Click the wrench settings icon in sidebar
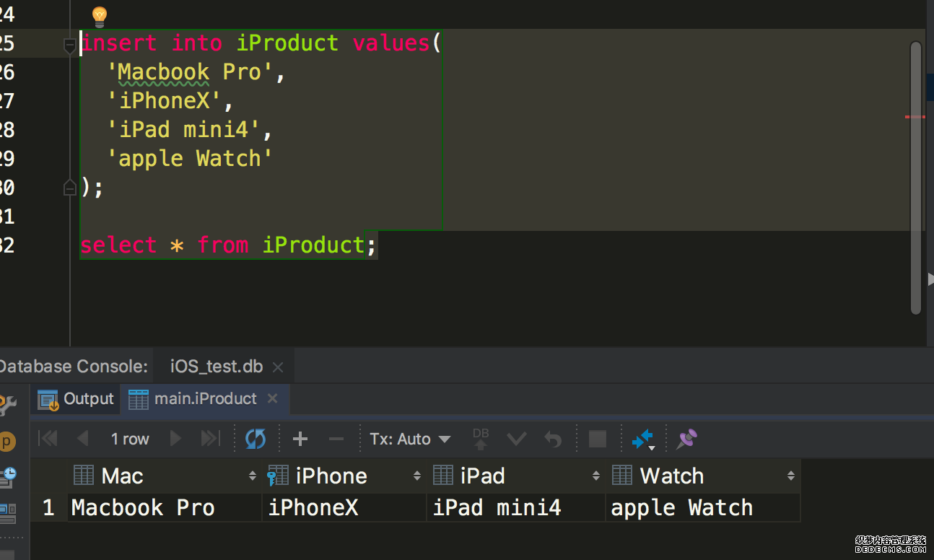Viewport: 934px width, 560px height. [x=7, y=405]
